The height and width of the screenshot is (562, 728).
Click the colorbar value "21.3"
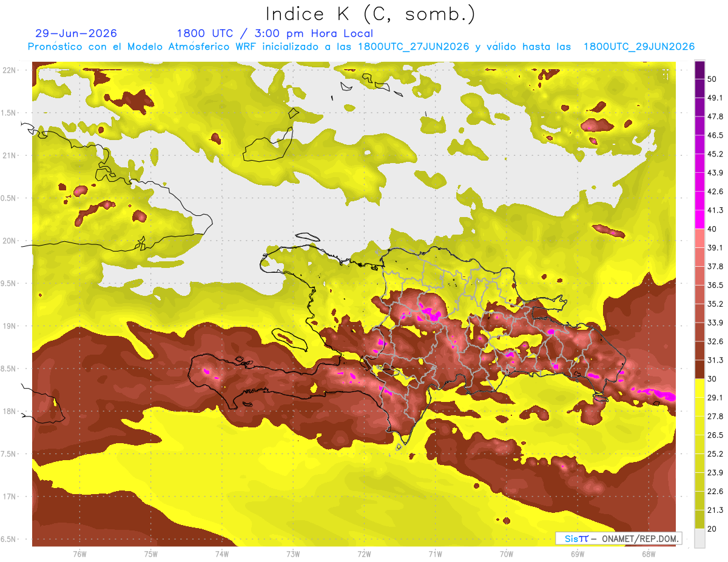coord(715,510)
